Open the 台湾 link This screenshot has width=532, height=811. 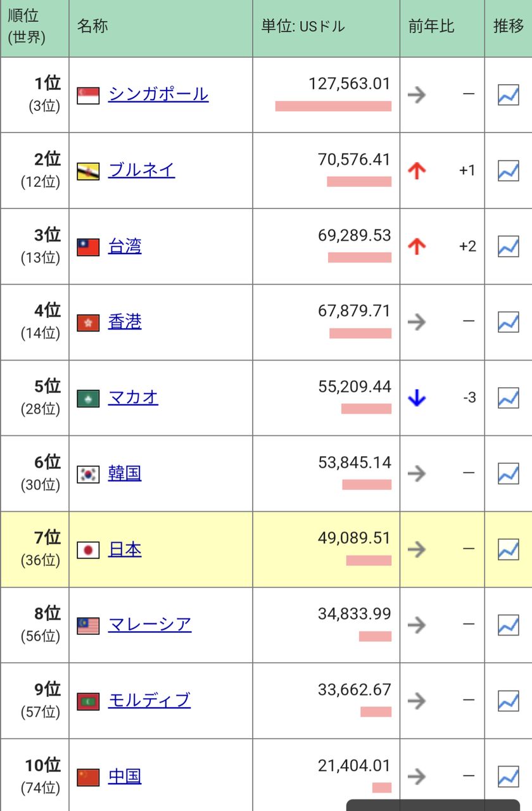[125, 246]
